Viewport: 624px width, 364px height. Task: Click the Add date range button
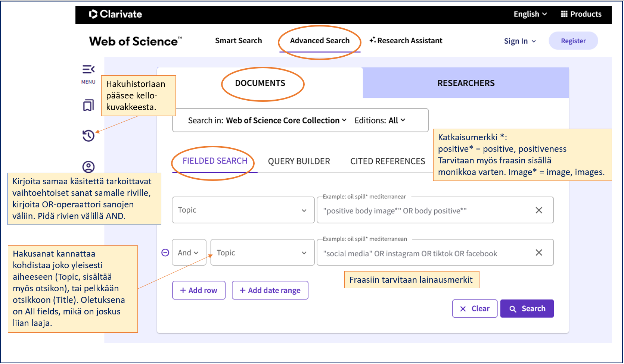click(270, 290)
